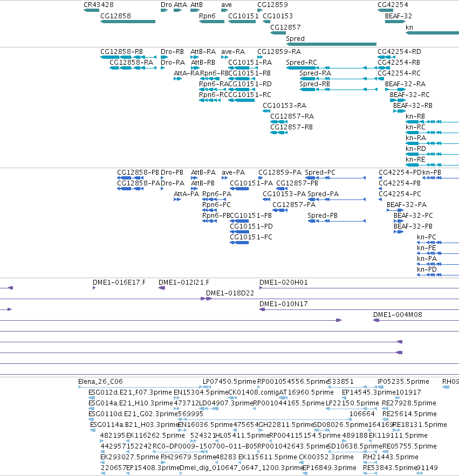Viewport: 459px width, 476px height.
Task: Click the Spred-RC transcript label
Action: pyautogui.click(x=302, y=63)
